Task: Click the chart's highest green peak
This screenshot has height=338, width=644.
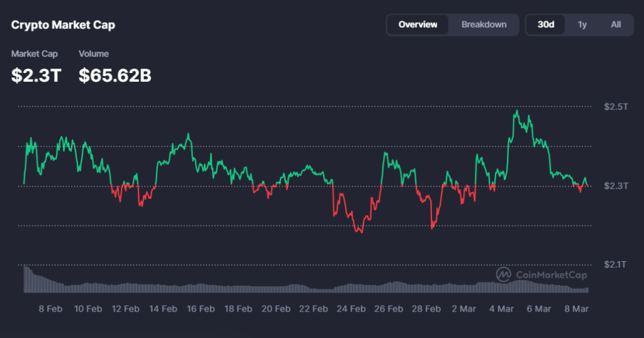Action: pos(517,111)
